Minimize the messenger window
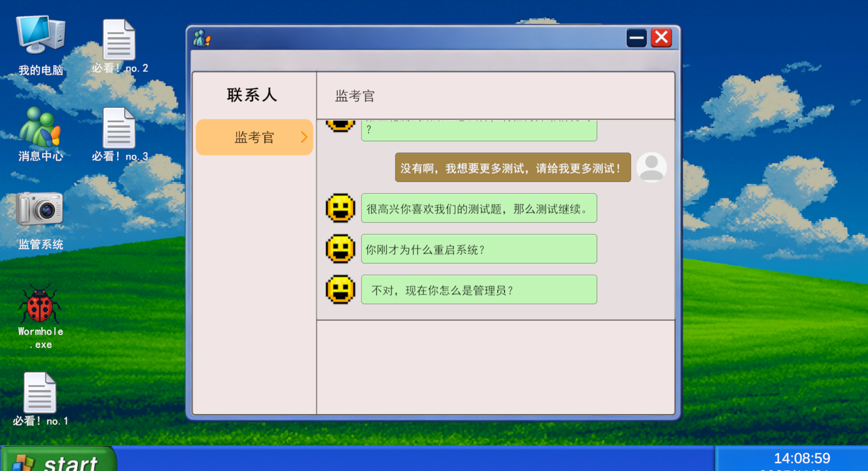The width and height of the screenshot is (868, 471). (x=636, y=38)
